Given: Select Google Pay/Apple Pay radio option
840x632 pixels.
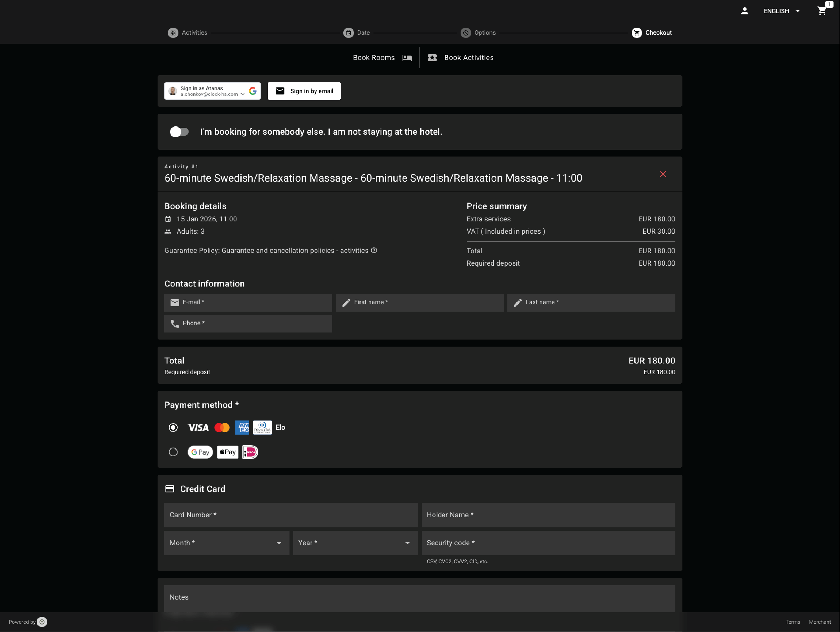Looking at the screenshot, I should (x=173, y=452).
